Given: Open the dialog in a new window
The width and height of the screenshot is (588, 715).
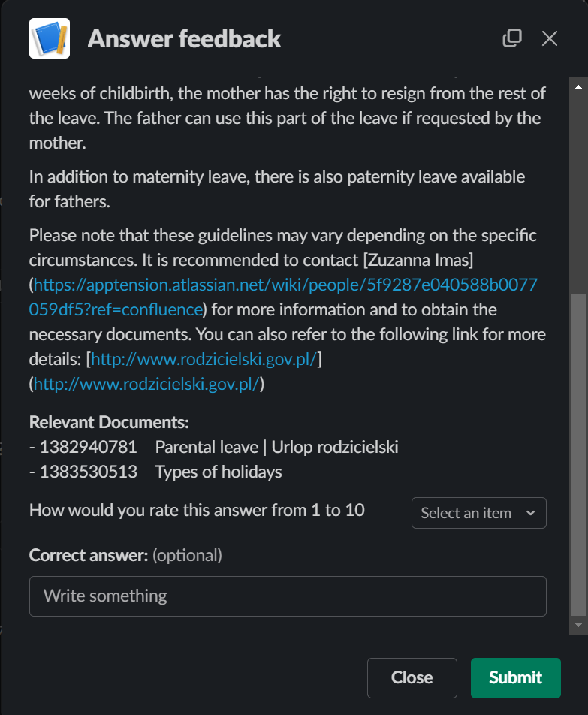Looking at the screenshot, I should click(x=512, y=38).
